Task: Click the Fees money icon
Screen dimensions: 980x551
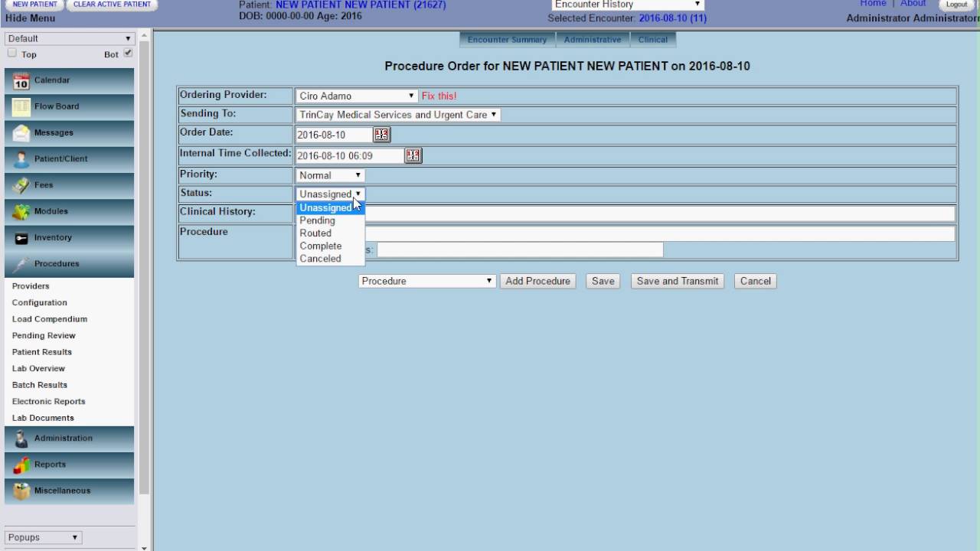Action: coord(21,185)
